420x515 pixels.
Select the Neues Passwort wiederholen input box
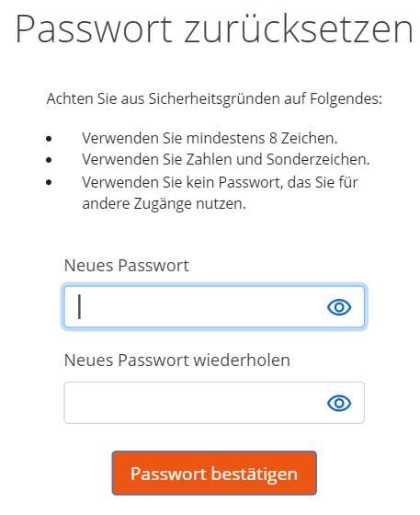point(214,403)
